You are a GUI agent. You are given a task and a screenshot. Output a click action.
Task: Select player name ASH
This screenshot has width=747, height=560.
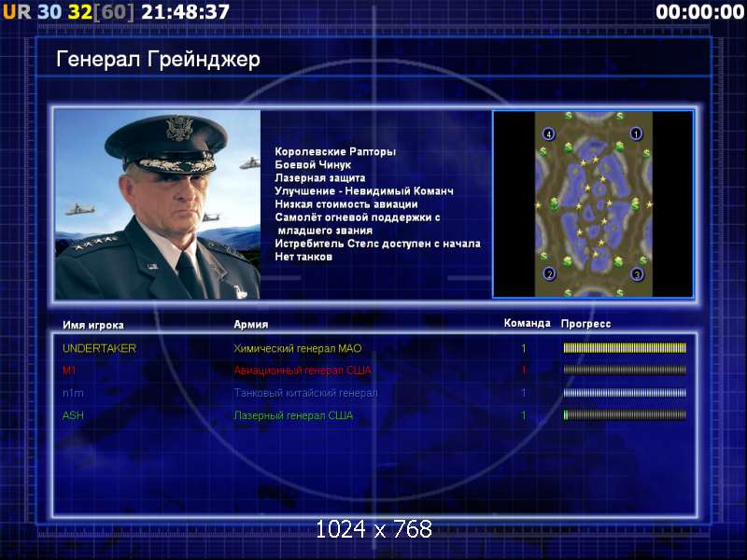click(73, 415)
